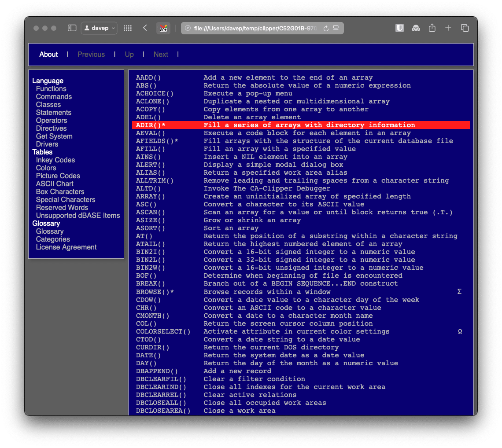The width and height of the screenshot is (502, 448).
Task: Click the shield extension icon
Action: point(399,28)
